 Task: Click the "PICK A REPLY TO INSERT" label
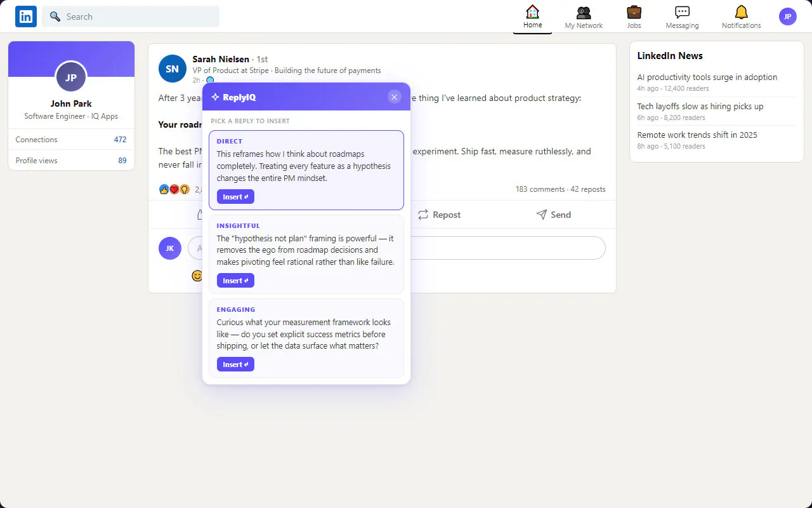[x=251, y=121]
